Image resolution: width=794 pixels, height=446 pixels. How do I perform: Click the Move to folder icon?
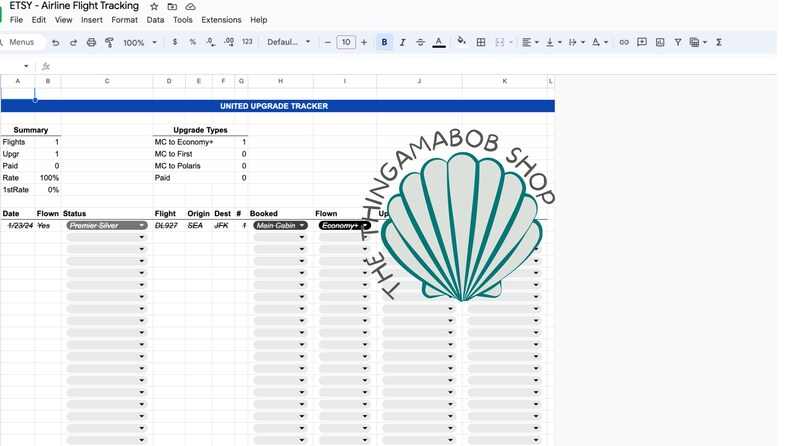(x=172, y=7)
